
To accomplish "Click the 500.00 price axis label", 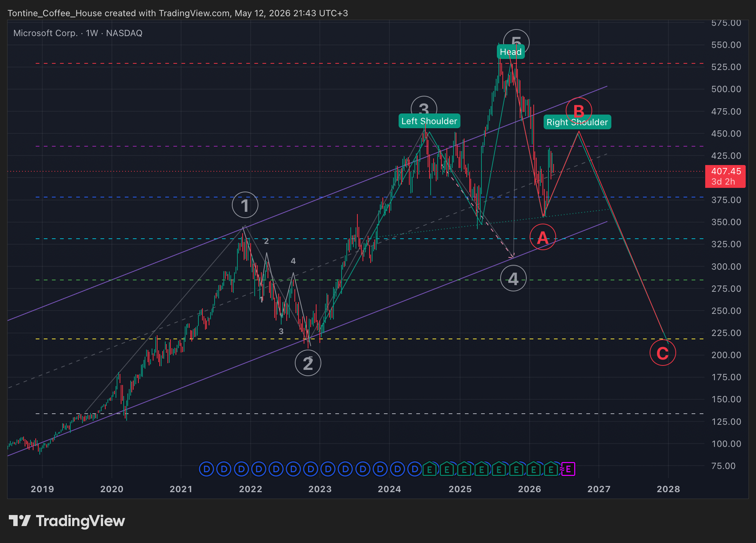I will (726, 89).
